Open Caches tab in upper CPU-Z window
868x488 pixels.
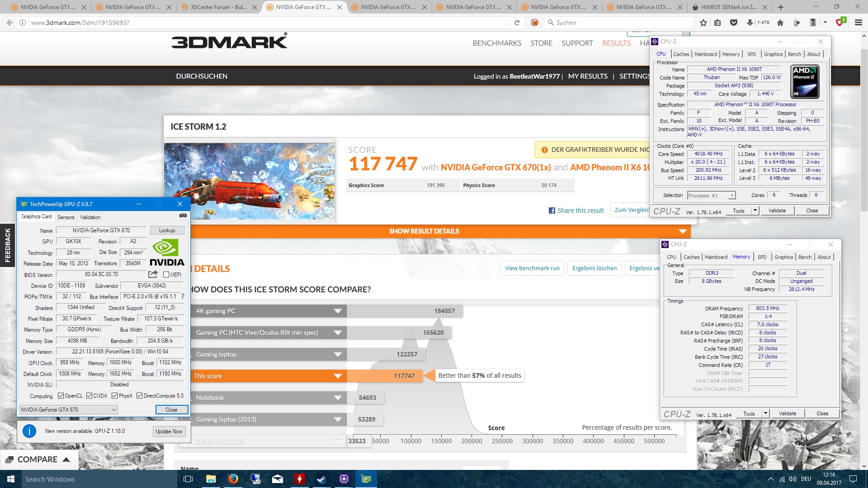(x=681, y=54)
